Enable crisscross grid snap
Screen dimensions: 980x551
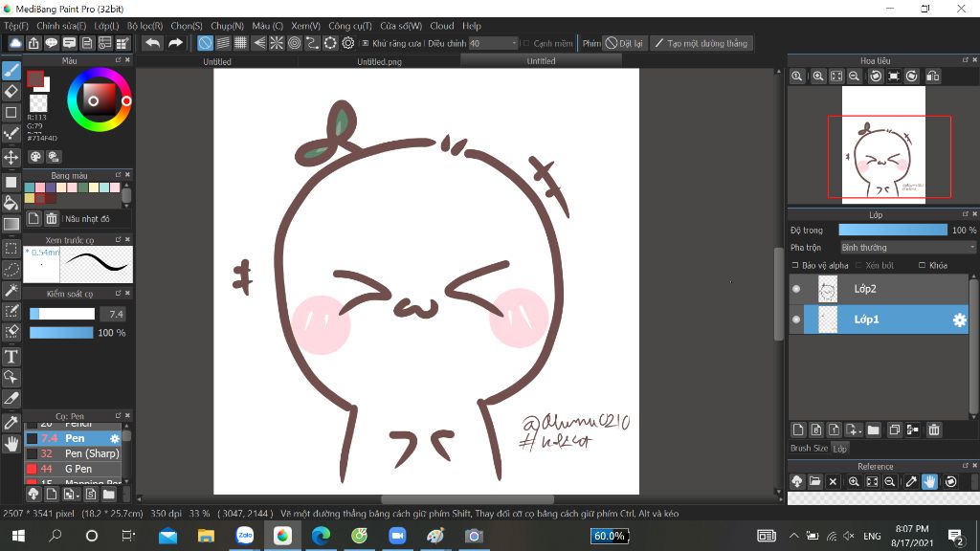click(240, 43)
